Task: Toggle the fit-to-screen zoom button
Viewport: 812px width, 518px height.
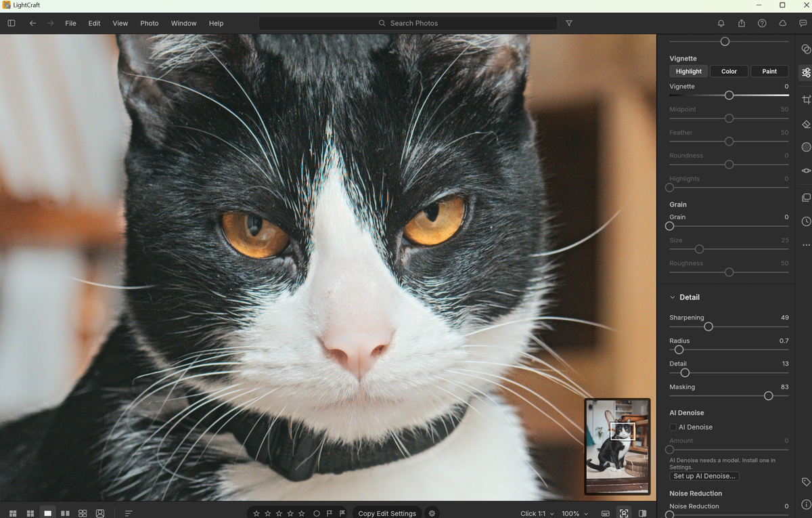Action: point(624,513)
